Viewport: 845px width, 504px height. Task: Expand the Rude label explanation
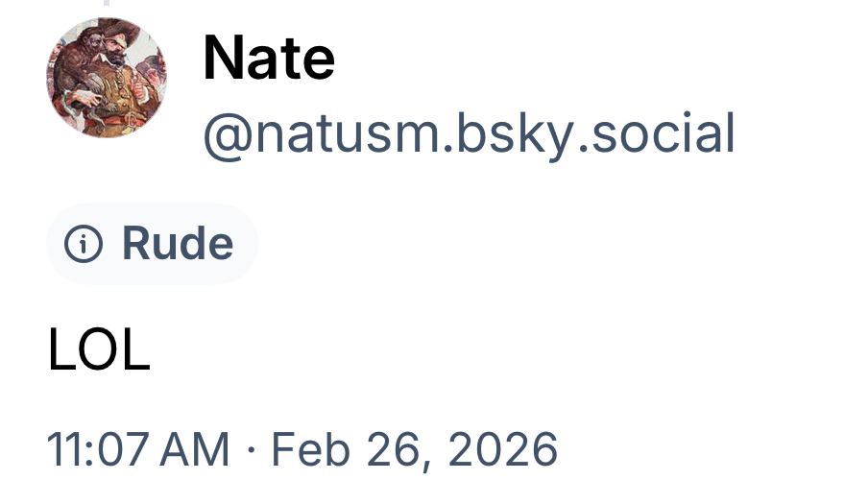click(x=152, y=244)
